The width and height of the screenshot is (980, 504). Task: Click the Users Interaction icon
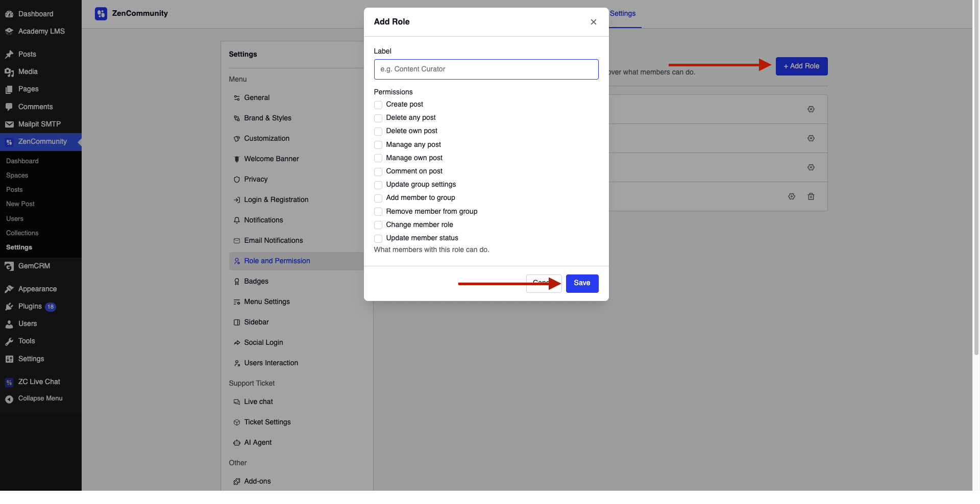(237, 363)
